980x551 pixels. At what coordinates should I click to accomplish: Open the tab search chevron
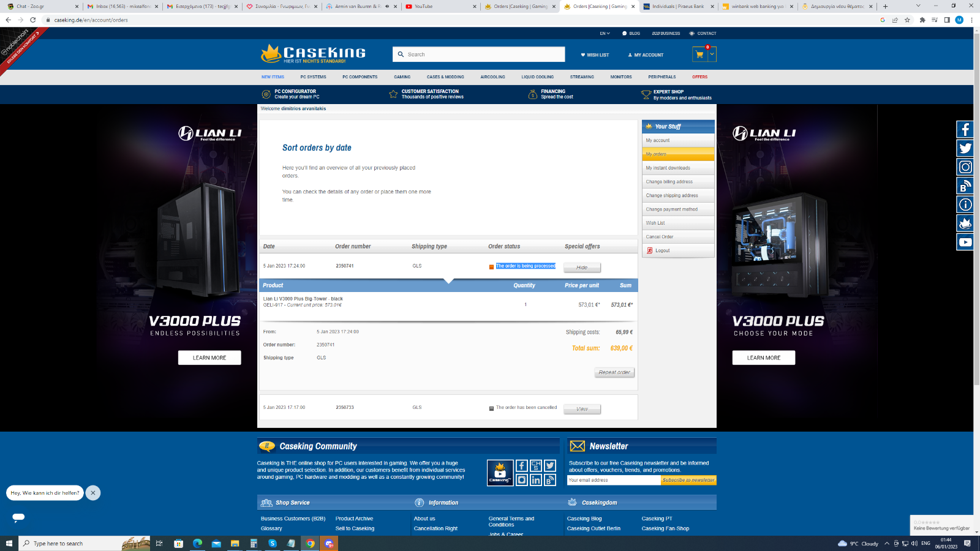tap(918, 6)
